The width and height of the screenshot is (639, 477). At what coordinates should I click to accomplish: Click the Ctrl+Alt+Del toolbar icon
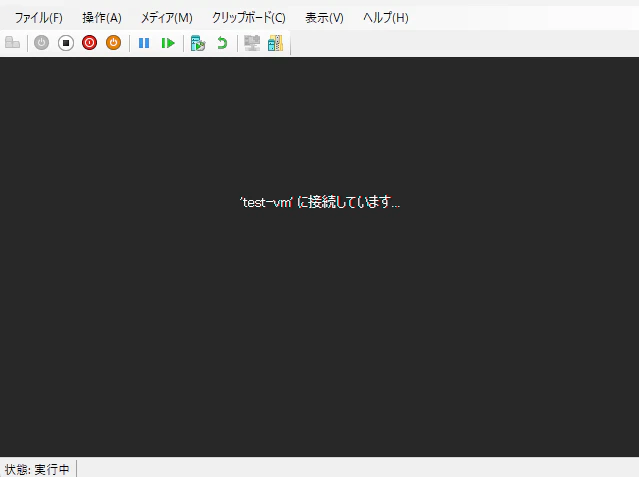[12, 42]
